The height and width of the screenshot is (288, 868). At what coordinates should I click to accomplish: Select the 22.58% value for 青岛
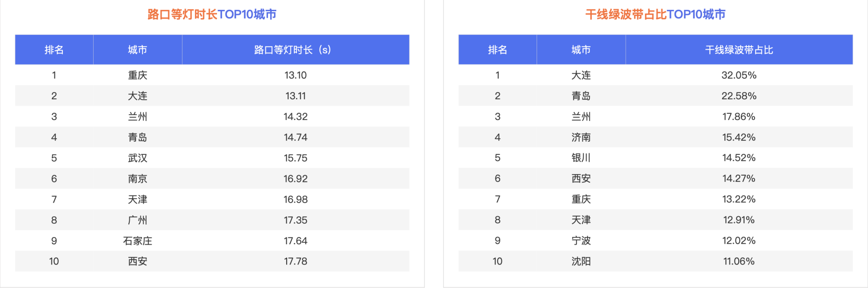coord(739,96)
